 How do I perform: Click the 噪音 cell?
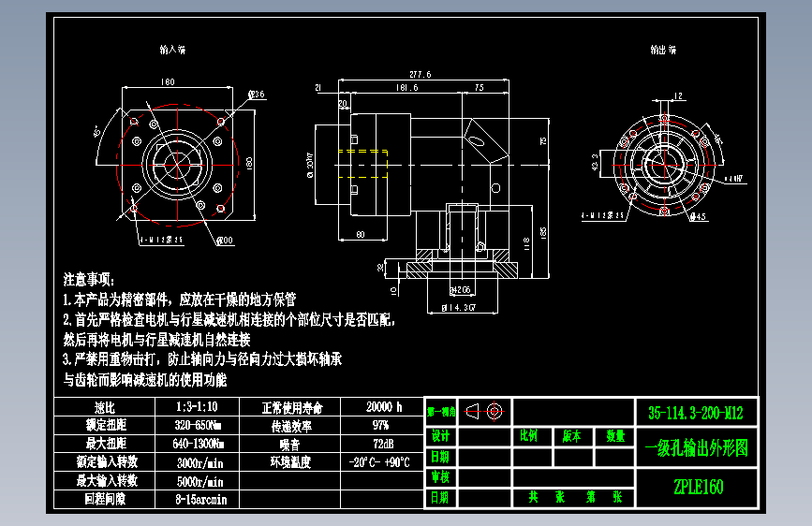coord(290,445)
